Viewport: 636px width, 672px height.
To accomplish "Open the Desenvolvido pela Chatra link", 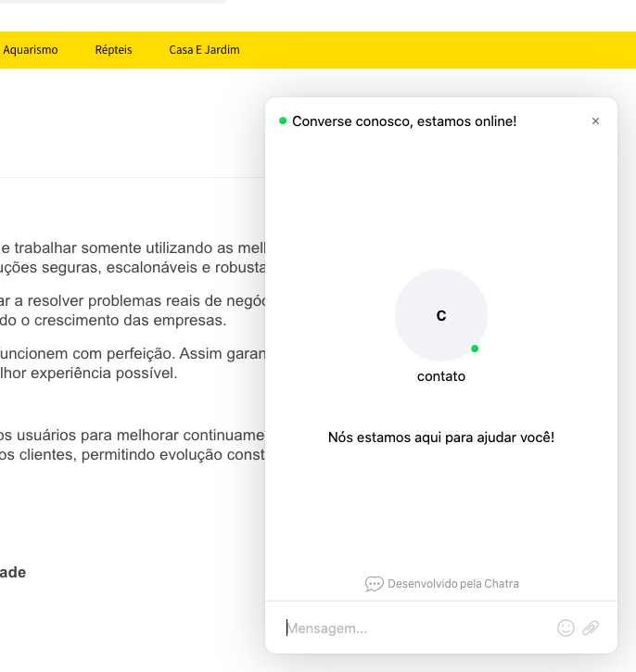I will coord(442,584).
